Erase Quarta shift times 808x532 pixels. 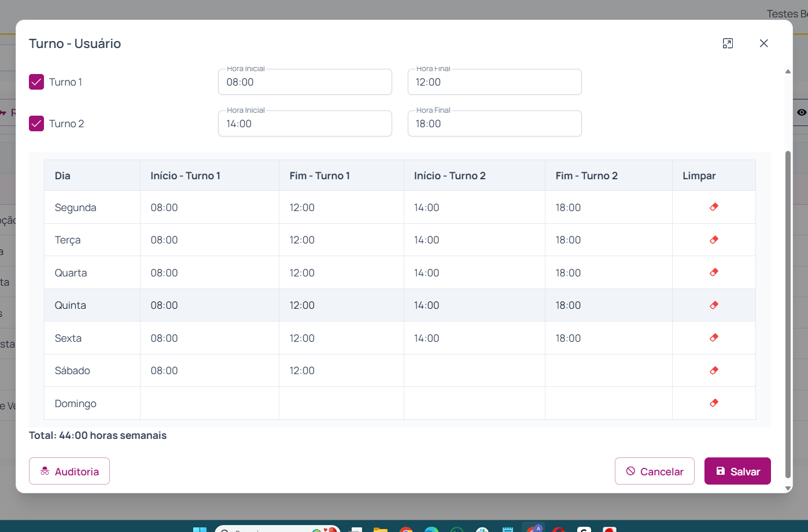714,272
